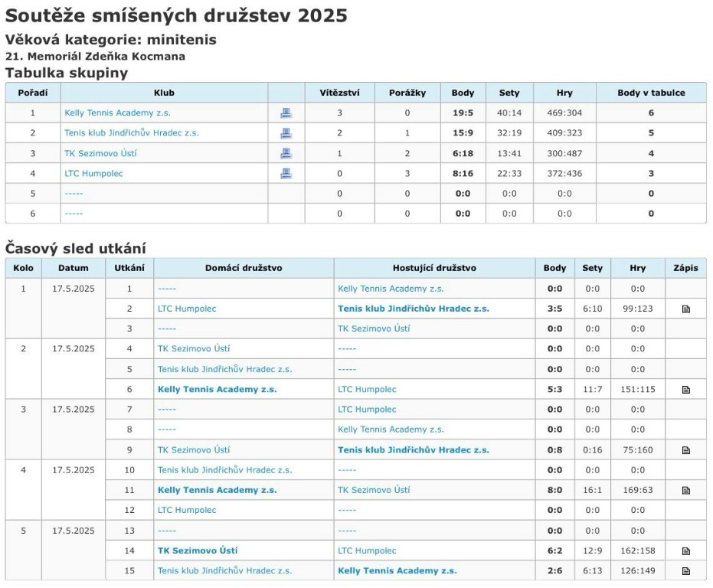Open Tenis klub Jindřichův Hradec guest in match 2
Image resolution: width=713 pixels, height=588 pixels.
pyautogui.click(x=414, y=309)
